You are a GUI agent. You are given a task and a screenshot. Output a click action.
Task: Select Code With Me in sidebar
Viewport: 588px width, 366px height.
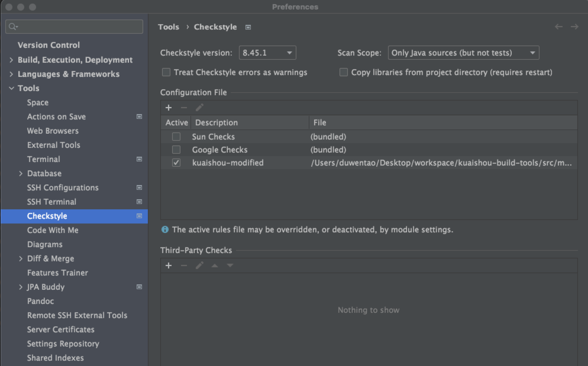(x=53, y=230)
